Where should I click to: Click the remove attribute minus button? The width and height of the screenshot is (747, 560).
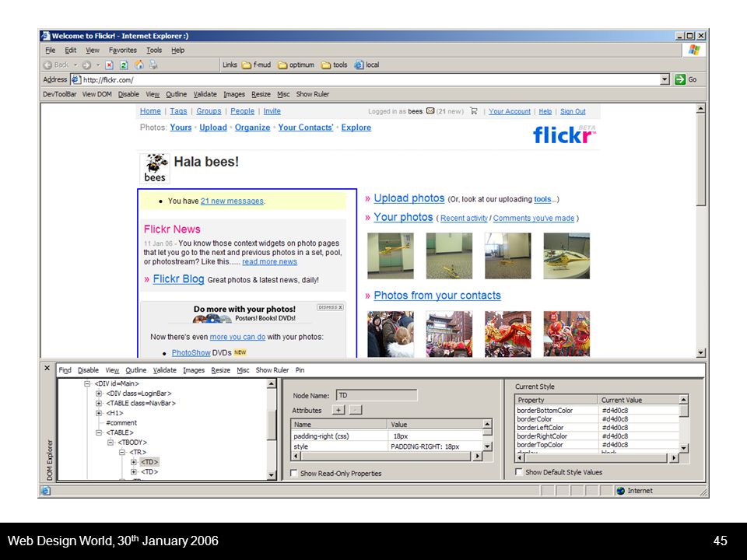(x=356, y=410)
